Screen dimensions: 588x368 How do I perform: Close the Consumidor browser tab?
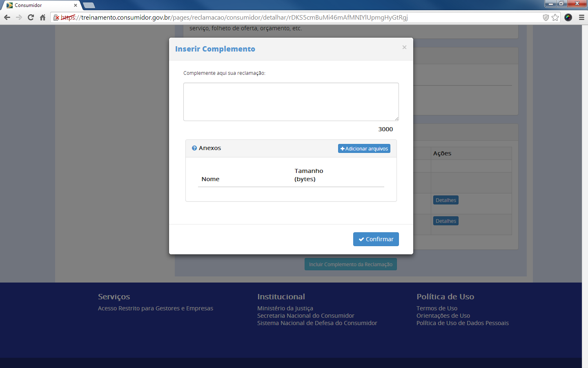tap(76, 5)
